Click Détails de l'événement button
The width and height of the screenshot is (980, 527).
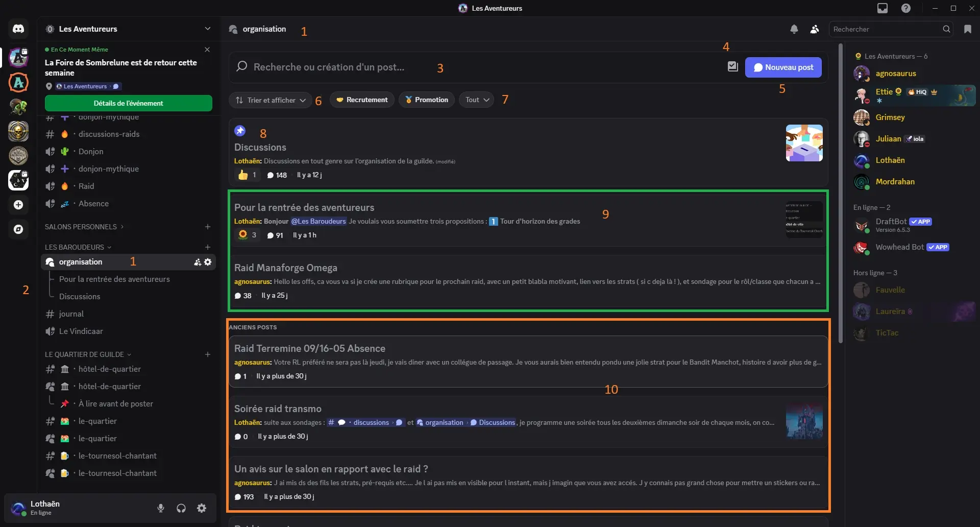coord(129,103)
